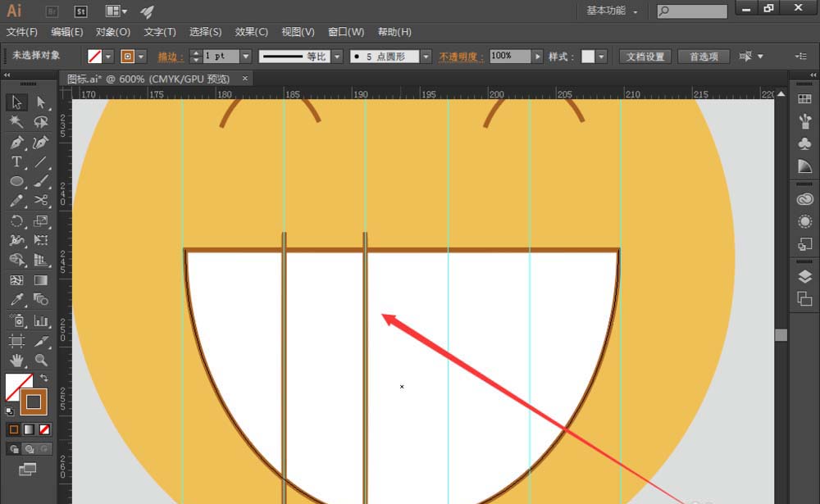
Task: Select the Rotate tool
Action: pos(16,220)
